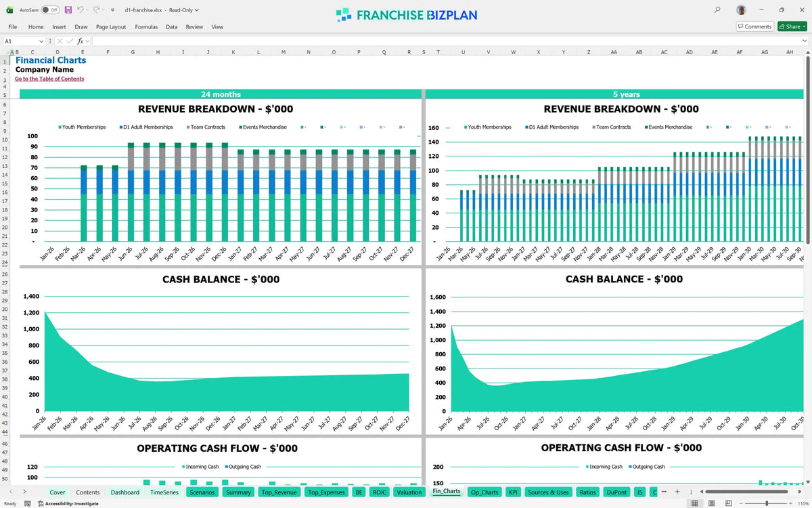The height and width of the screenshot is (508, 812).
Task: Click the Excel app icon in title bar
Action: pyautogui.click(x=9, y=10)
